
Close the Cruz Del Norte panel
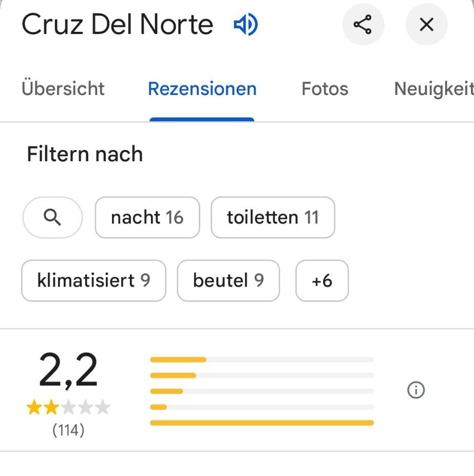[x=426, y=25]
